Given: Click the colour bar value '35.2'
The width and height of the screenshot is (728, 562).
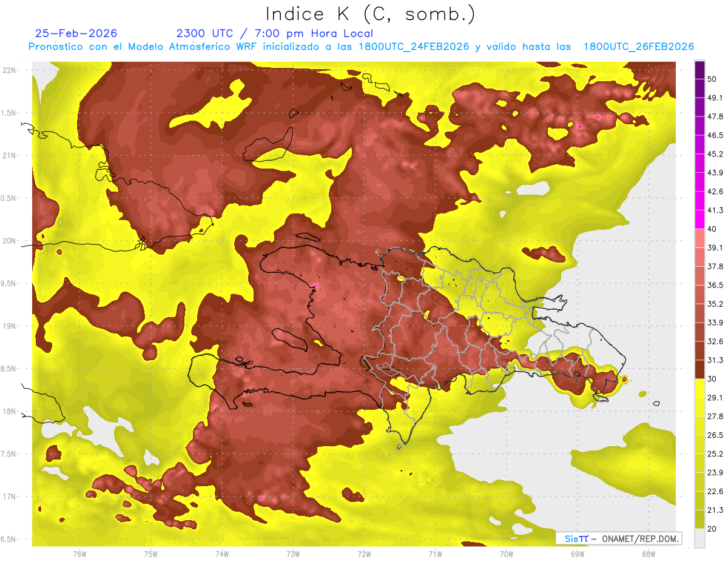Looking at the screenshot, I should [715, 304].
